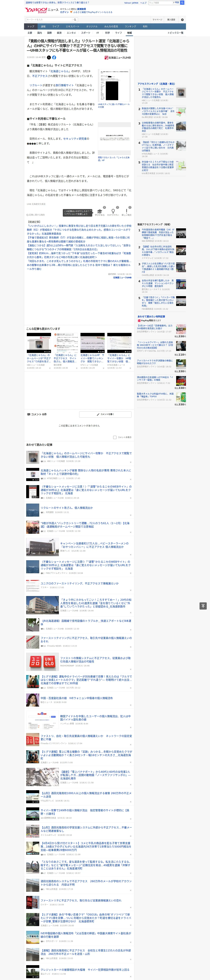Play video ranking item 1 thumbnail

tap(181, 233)
